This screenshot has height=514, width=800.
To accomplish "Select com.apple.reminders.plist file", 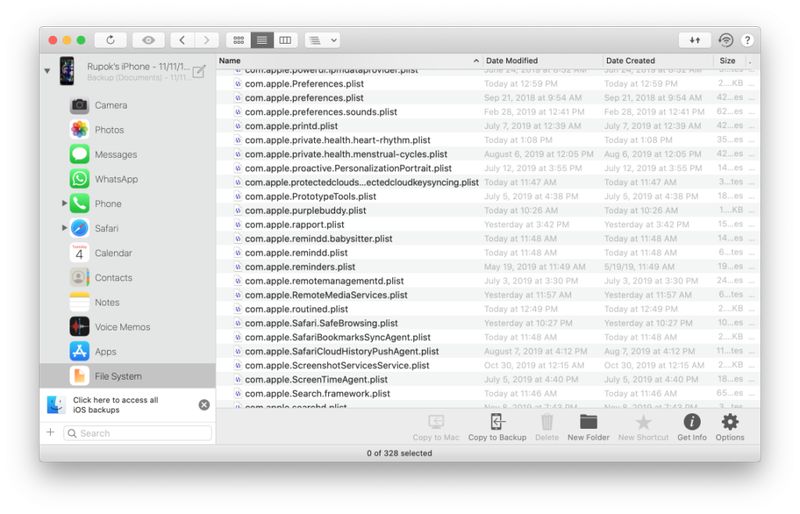I will (487, 267).
